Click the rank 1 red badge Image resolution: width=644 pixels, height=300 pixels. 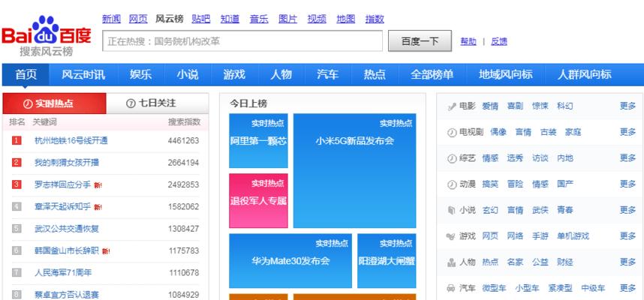point(17,141)
